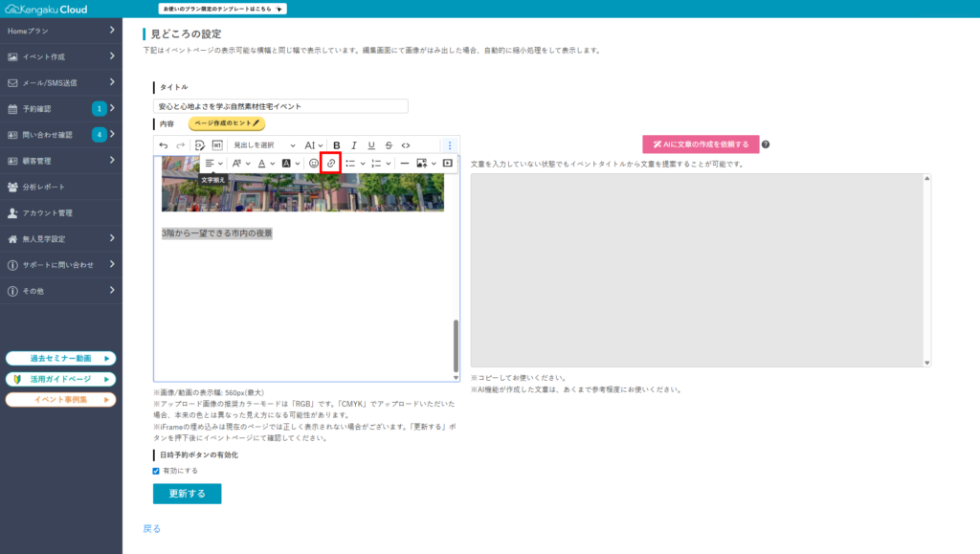Image resolution: width=980 pixels, height=554 pixels.
Task: Click the insert link icon in editor toolbar
Action: tap(330, 164)
